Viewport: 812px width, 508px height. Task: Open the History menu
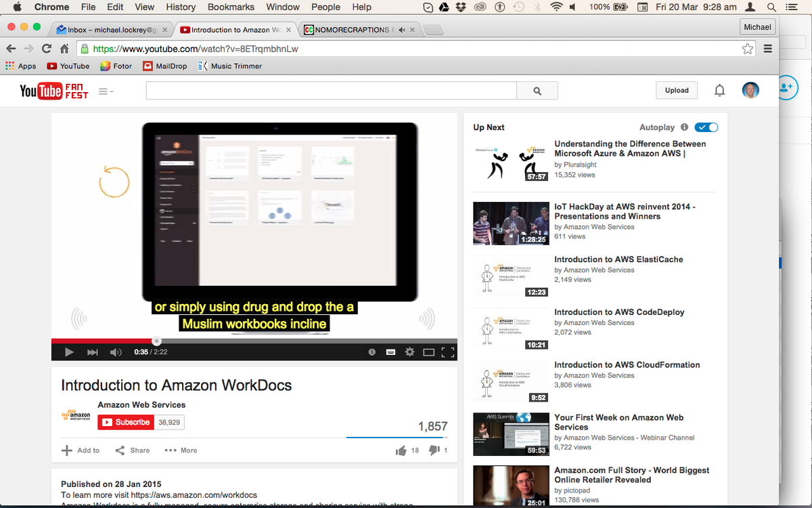(x=181, y=7)
